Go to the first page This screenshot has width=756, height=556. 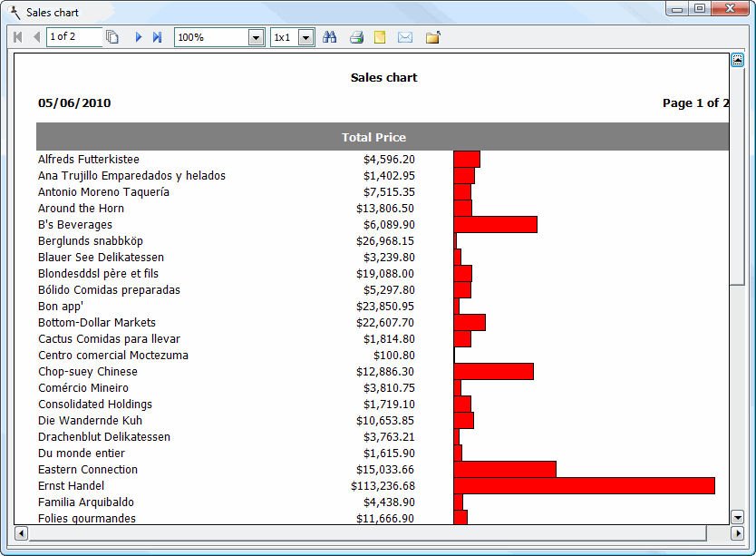click(x=17, y=37)
